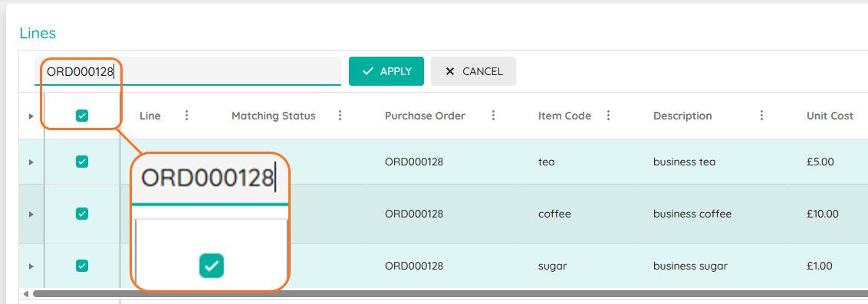Click the £10.00 unit cost cell
This screenshot has width=868, height=304.
[823, 214]
